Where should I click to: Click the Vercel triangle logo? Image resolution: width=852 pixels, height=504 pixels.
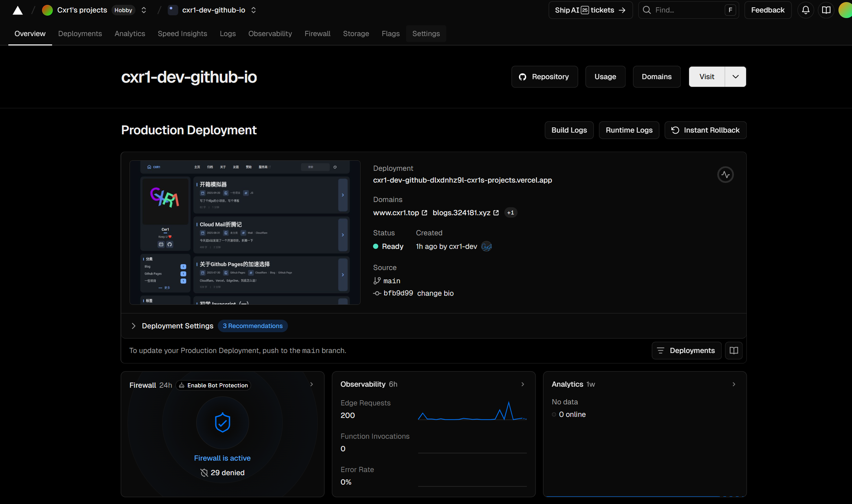tap(17, 10)
